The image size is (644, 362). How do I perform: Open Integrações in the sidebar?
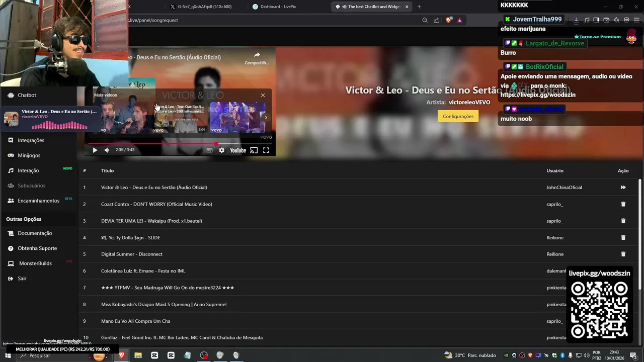tap(31, 140)
